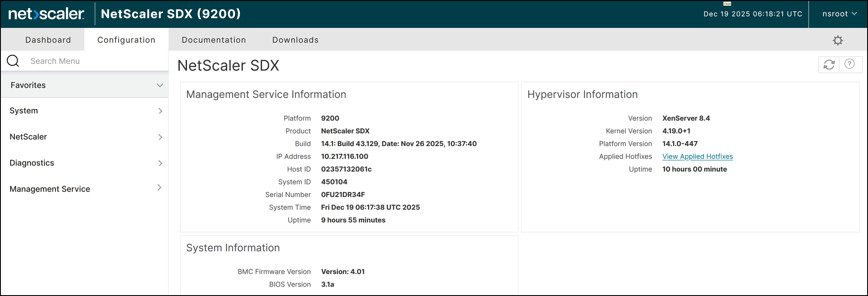Screen dimensions: 868x296
Task: Click the NetScaler SDX (9200) title
Action: tap(171, 14)
